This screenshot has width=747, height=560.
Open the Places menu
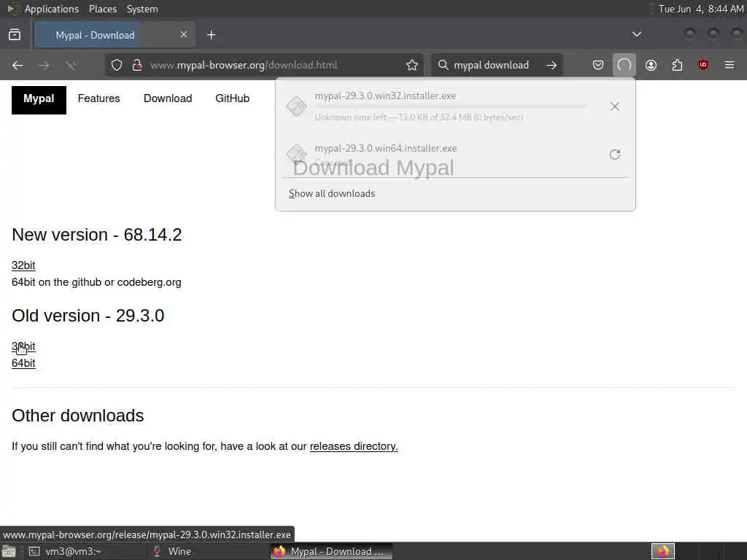pos(103,9)
